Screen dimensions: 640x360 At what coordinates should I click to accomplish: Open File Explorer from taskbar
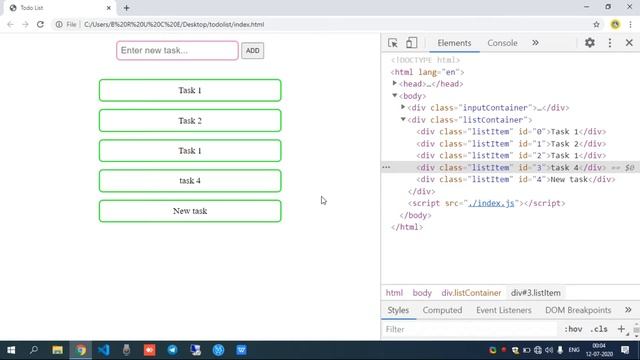click(x=58, y=350)
